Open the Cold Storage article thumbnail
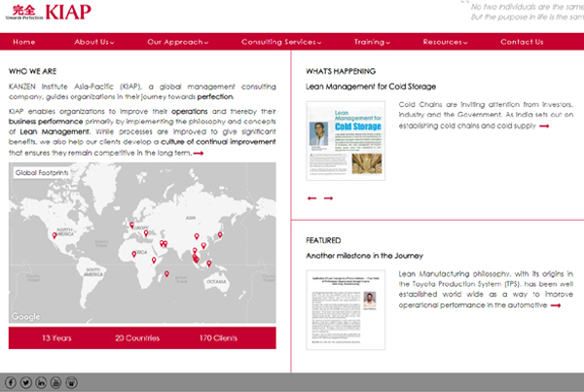 (346, 141)
